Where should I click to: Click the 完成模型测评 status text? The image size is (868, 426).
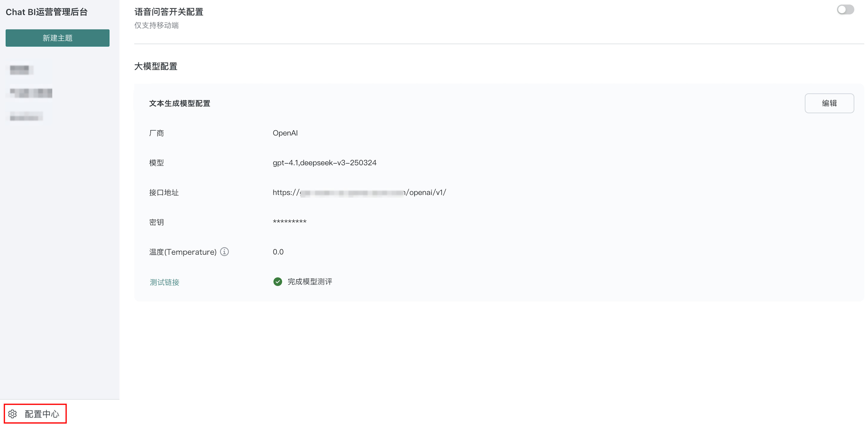tap(310, 282)
